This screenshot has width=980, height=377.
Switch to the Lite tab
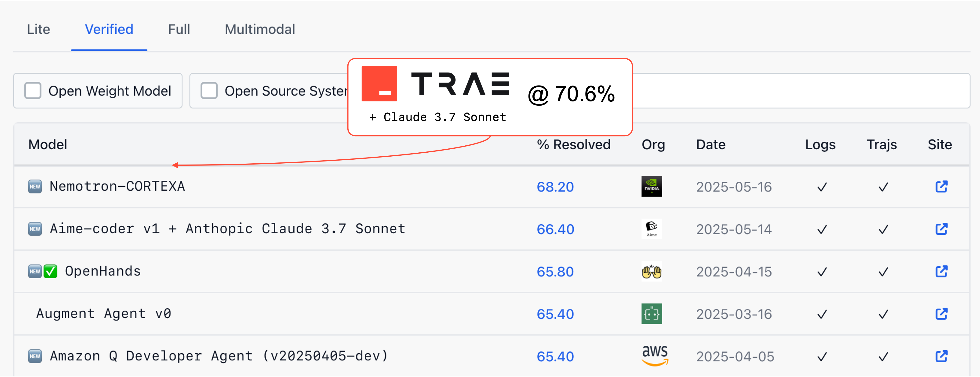coord(38,29)
